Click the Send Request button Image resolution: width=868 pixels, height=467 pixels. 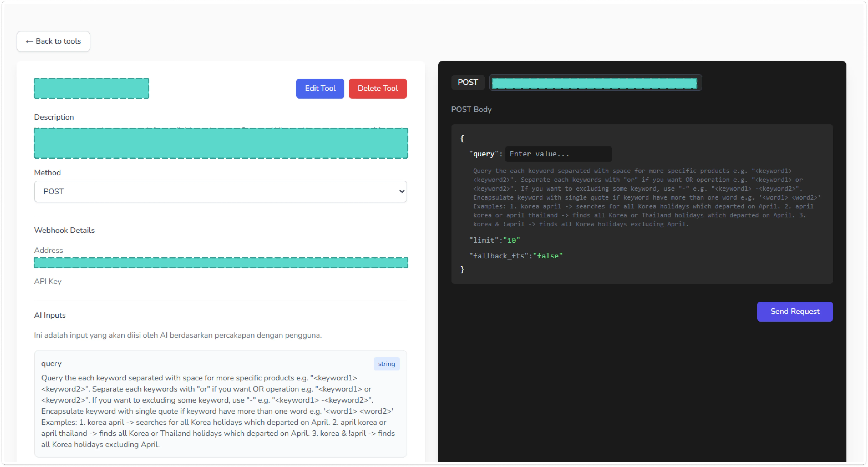pyautogui.click(x=795, y=311)
